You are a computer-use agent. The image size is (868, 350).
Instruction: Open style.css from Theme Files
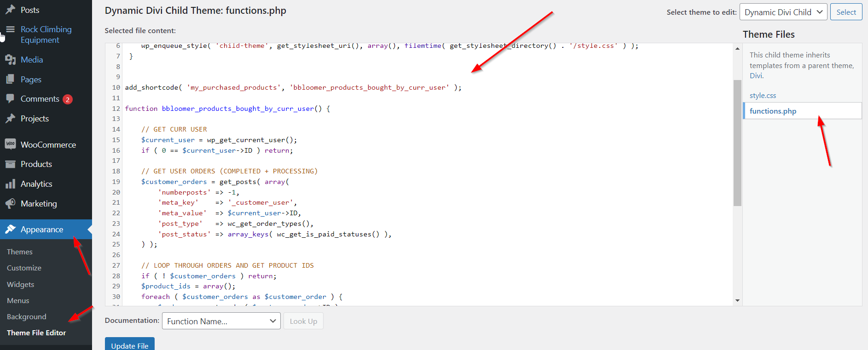click(x=763, y=96)
